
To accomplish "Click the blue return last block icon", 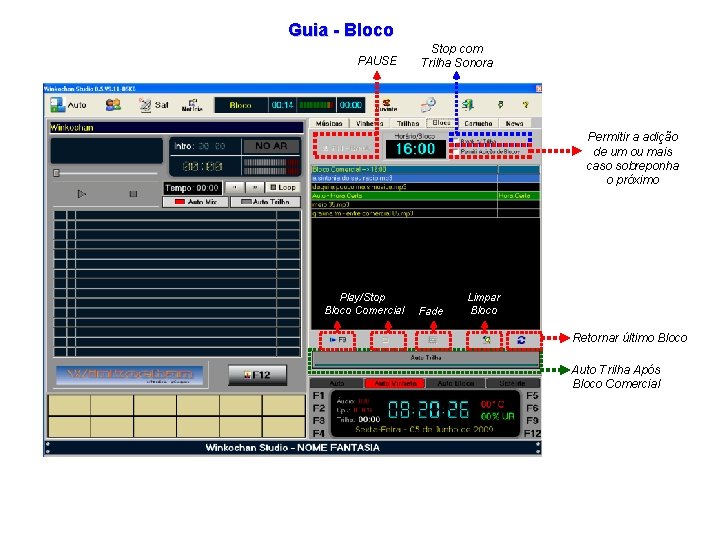I will (x=521, y=340).
